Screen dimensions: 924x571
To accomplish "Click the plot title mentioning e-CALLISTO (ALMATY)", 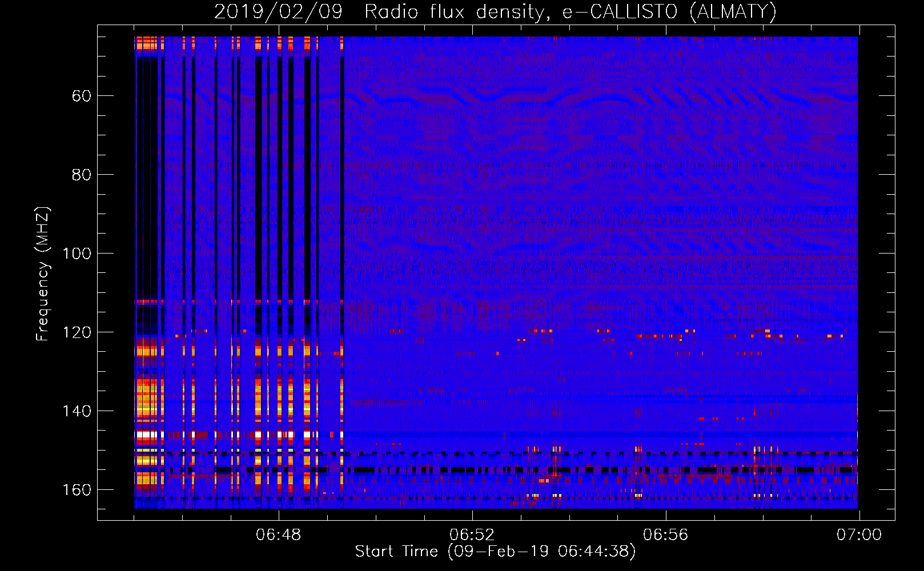I will click(x=495, y=11).
